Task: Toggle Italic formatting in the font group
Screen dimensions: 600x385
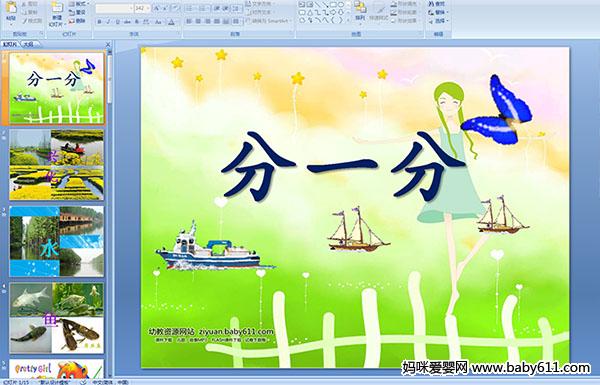Action: click(x=108, y=22)
